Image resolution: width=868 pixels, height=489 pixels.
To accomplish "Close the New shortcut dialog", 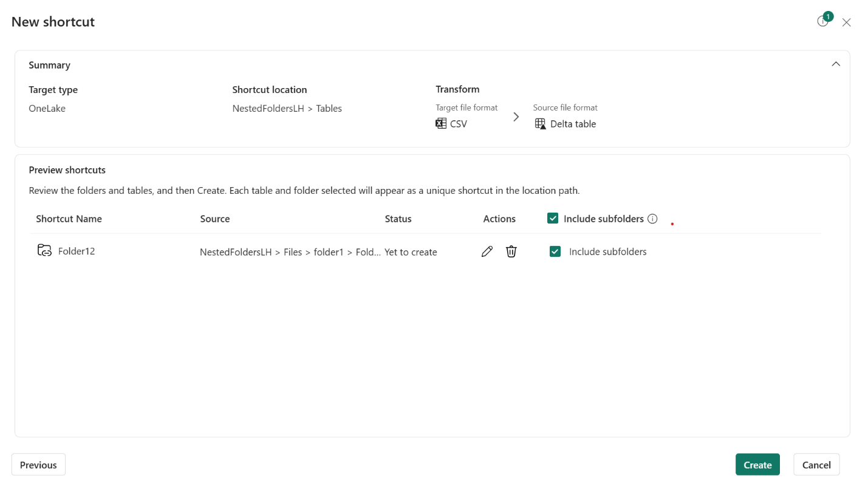I will [x=846, y=22].
